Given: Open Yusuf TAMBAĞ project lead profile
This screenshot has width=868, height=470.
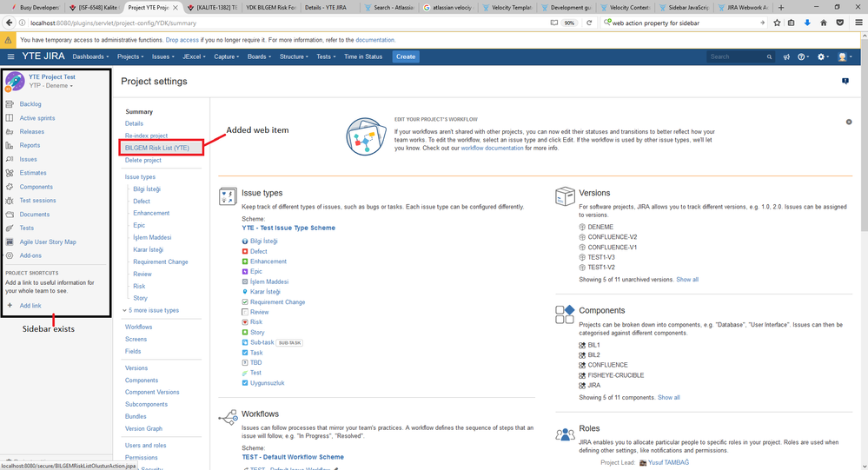Looking at the screenshot, I should point(669,463).
